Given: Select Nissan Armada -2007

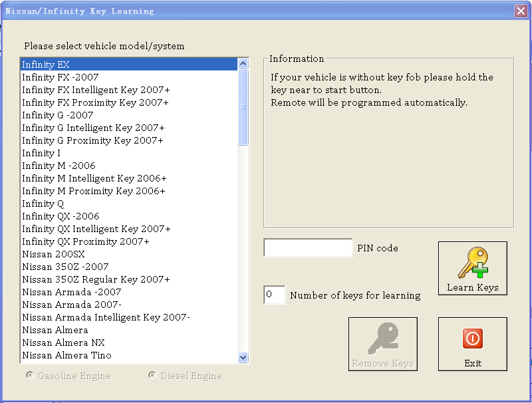Looking at the screenshot, I should point(129,292).
